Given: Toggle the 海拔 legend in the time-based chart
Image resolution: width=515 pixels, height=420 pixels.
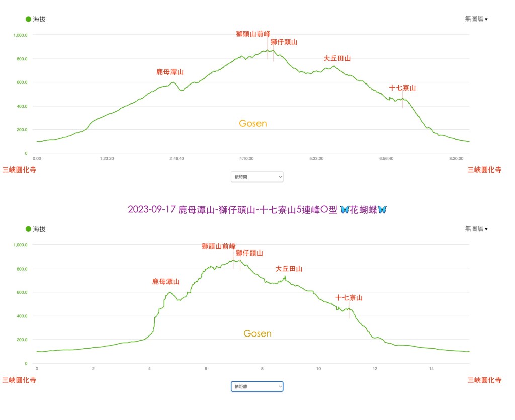Looking at the screenshot, I should [x=36, y=19].
